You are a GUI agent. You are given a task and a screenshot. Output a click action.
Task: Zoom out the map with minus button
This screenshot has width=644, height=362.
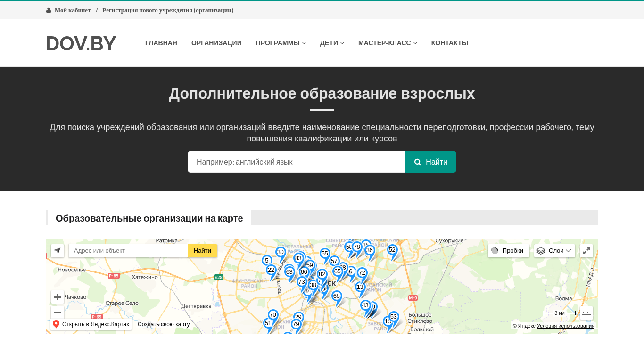58,313
